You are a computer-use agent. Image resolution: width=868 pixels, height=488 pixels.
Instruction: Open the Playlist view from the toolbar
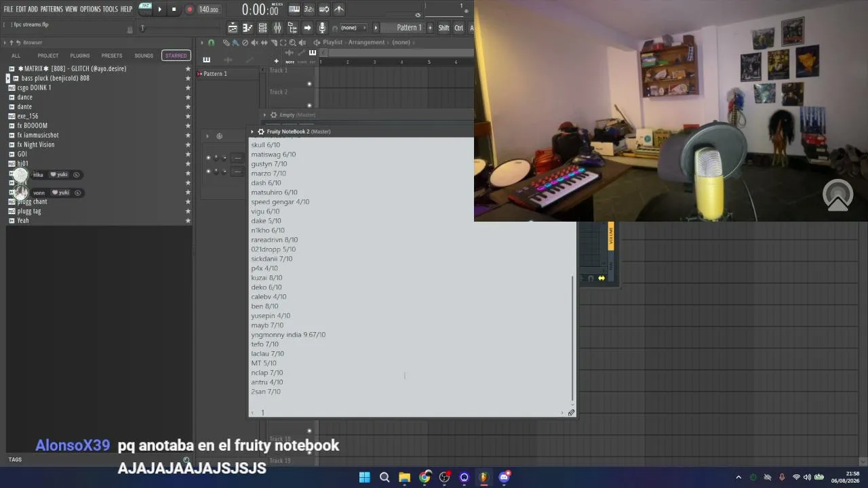click(x=233, y=28)
